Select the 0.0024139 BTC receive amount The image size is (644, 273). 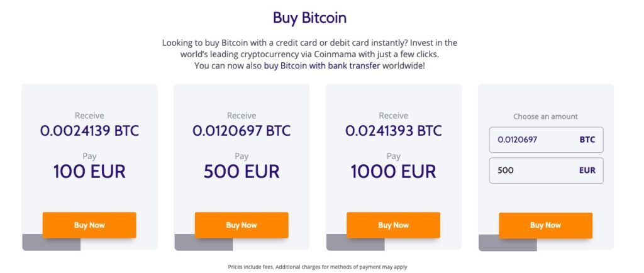pos(89,131)
